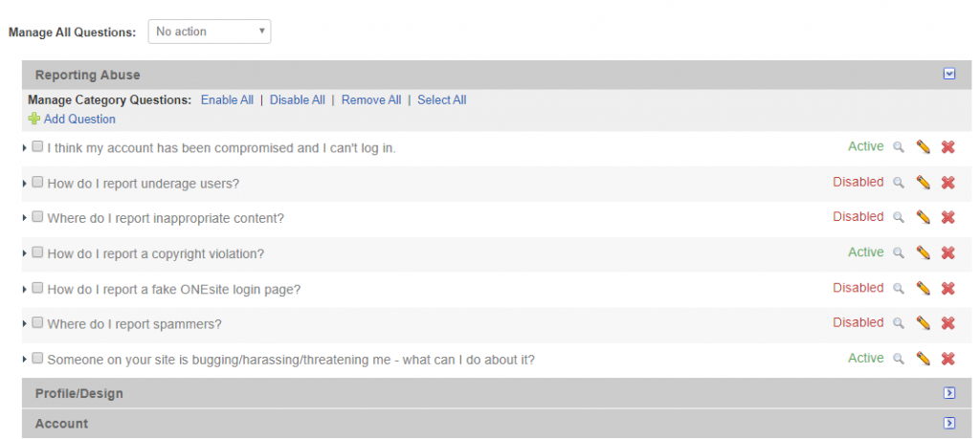Edit the 'Where do I report spammers?' question
This screenshot has height=439, width=980.
click(923, 323)
